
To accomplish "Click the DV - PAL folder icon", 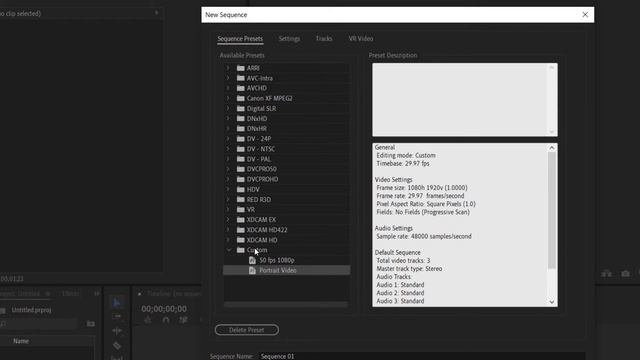I will [241, 159].
